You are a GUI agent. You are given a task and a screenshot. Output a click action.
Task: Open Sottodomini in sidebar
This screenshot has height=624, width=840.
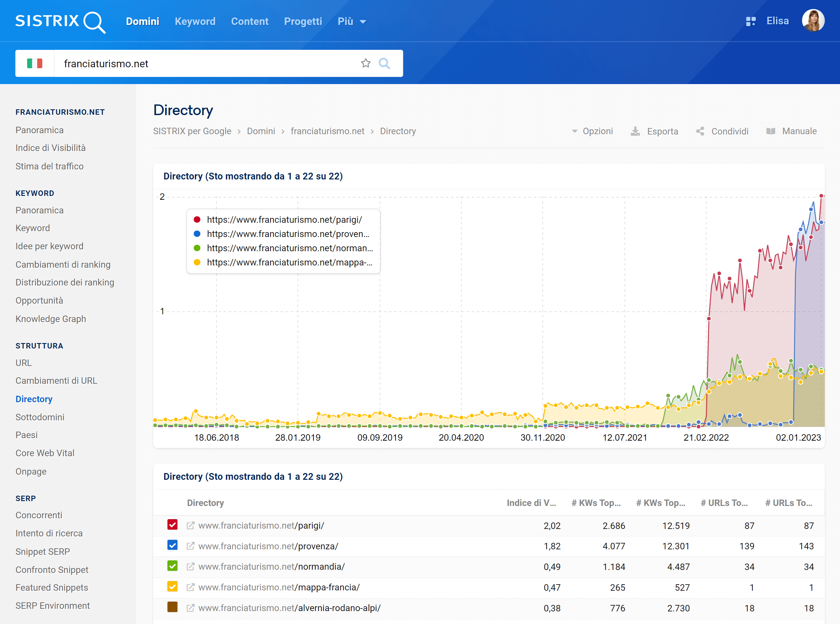tap(40, 417)
